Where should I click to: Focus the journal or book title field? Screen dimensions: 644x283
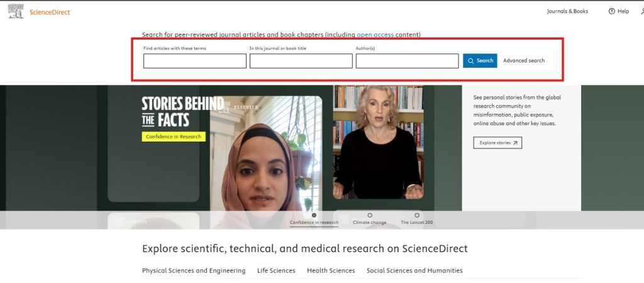pyautogui.click(x=301, y=61)
